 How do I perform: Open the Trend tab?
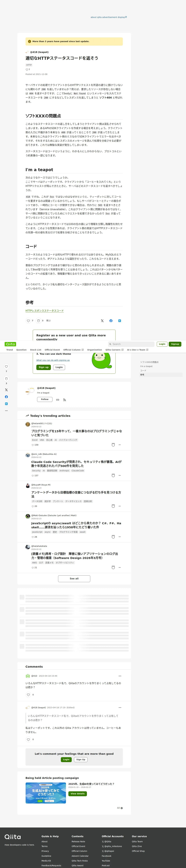(9, 350)
